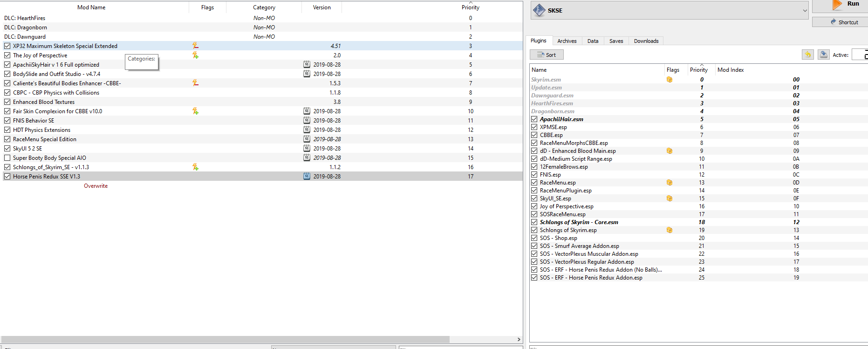
Task: Toggle the CBPC - CBP Physics with Collisions checkbox
Action: pos(7,92)
